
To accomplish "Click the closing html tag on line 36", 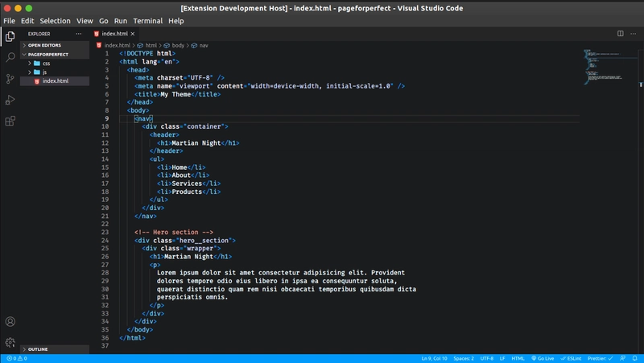I will [132, 338].
